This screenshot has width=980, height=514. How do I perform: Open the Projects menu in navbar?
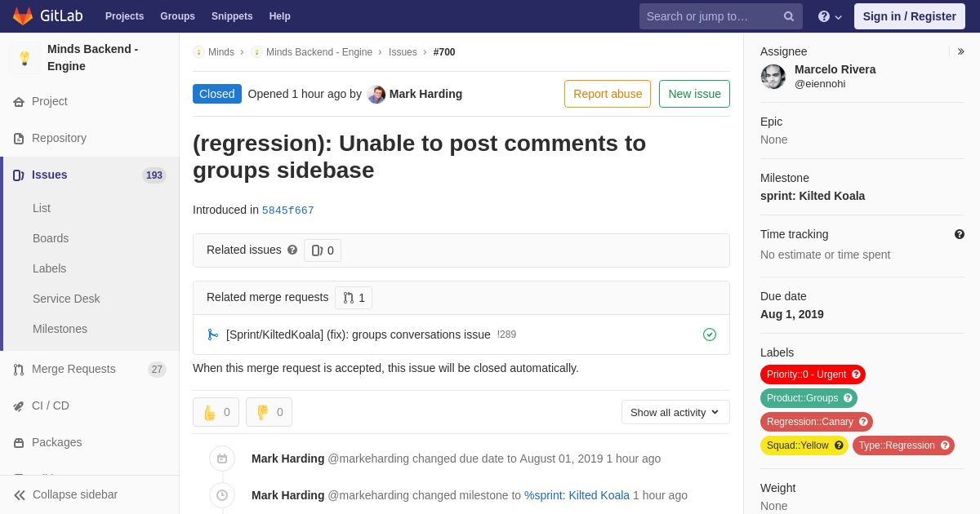[x=124, y=16]
